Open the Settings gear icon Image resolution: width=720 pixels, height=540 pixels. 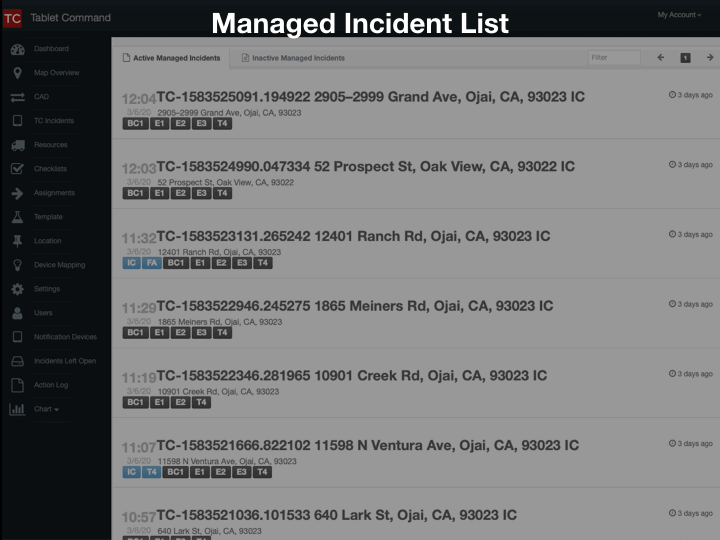tap(17, 289)
